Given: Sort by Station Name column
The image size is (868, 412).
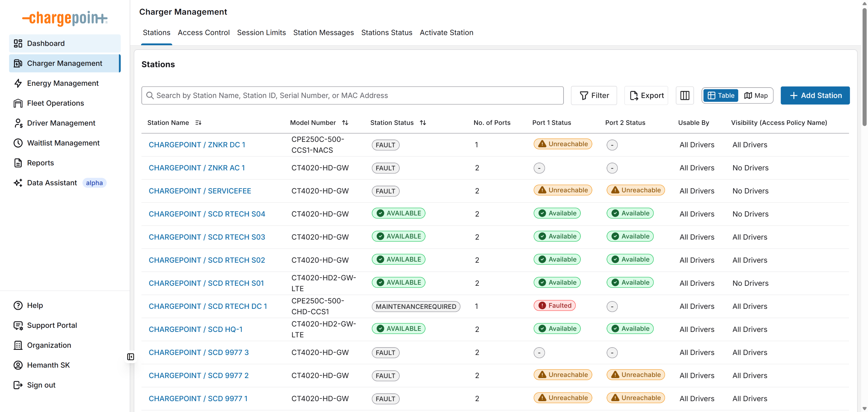Looking at the screenshot, I should [x=198, y=123].
